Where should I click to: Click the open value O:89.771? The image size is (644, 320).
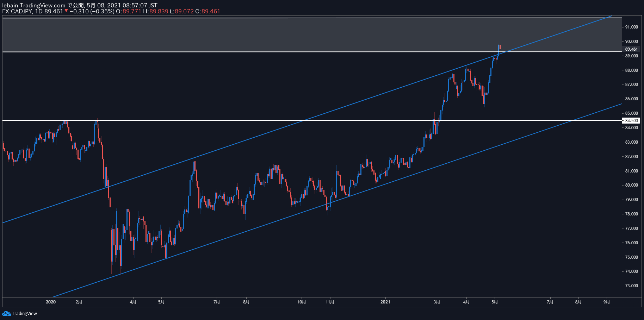(x=129, y=11)
